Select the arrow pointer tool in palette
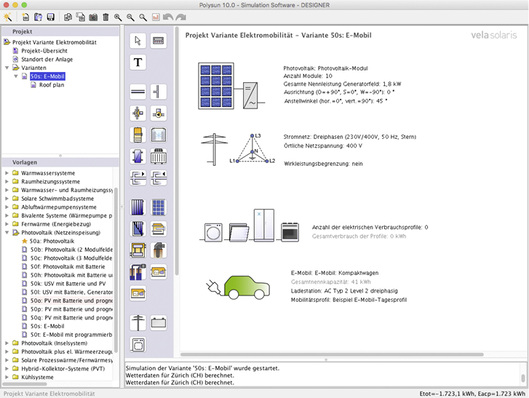 click(x=138, y=41)
